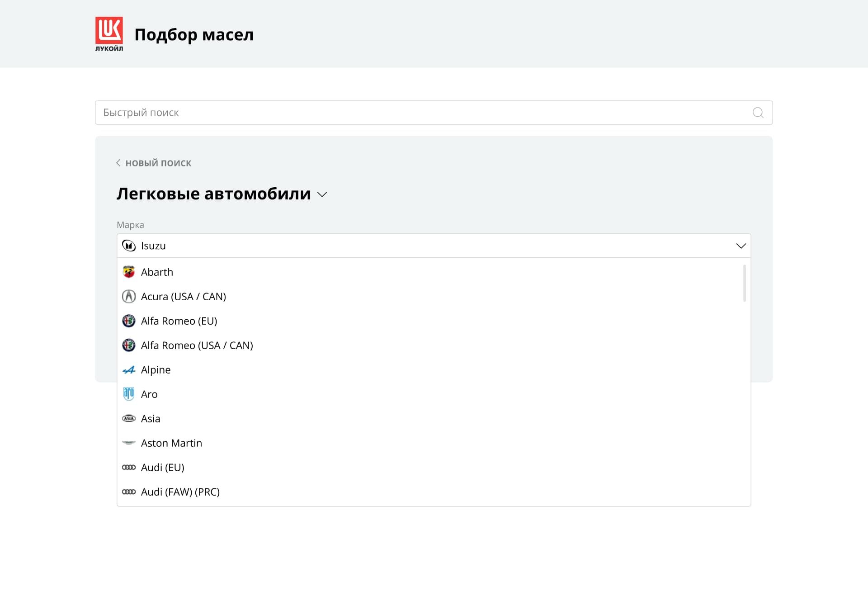Click the Lukoil logo in the header
This screenshot has width=868, height=615.
click(109, 34)
